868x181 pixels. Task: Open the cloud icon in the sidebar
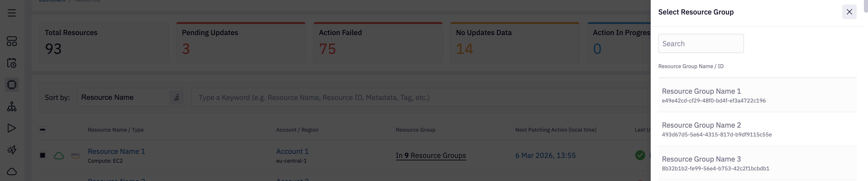pyautogui.click(x=12, y=171)
